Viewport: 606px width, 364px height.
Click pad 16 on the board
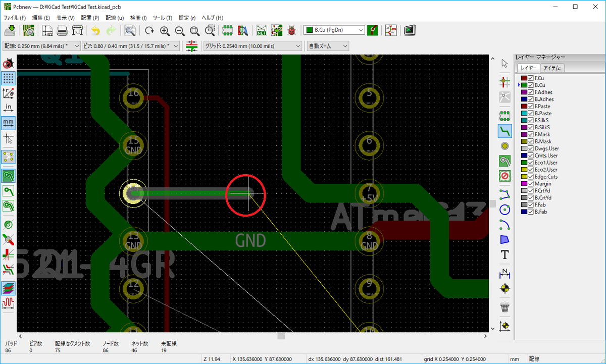pos(133,97)
